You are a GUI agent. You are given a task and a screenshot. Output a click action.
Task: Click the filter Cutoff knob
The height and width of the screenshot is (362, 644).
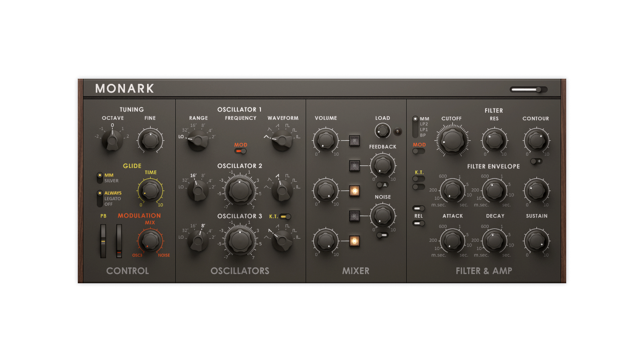coord(452,140)
